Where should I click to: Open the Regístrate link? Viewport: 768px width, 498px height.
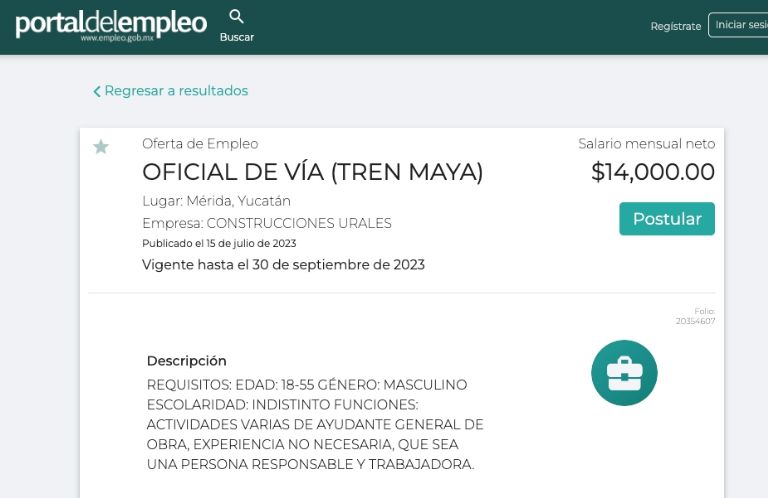675,26
